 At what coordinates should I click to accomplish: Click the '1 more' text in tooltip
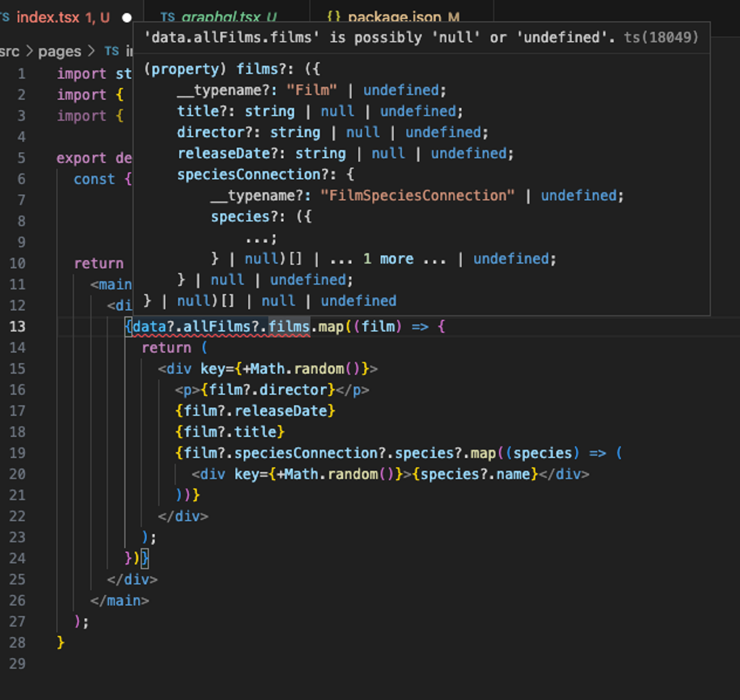point(388,259)
